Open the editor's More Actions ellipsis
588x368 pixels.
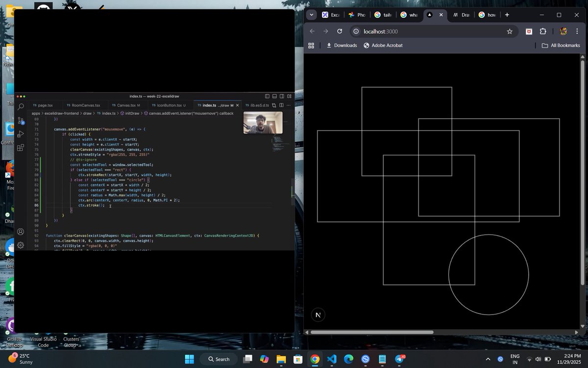[x=289, y=105]
